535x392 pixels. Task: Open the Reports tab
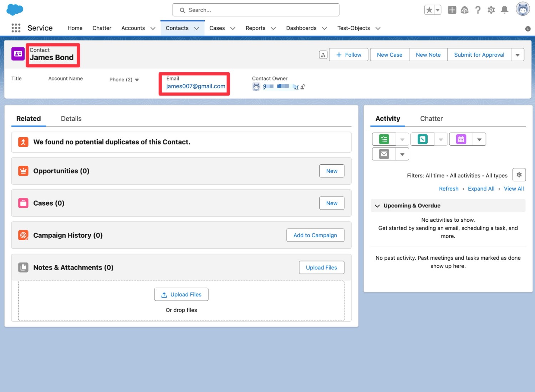coord(255,28)
